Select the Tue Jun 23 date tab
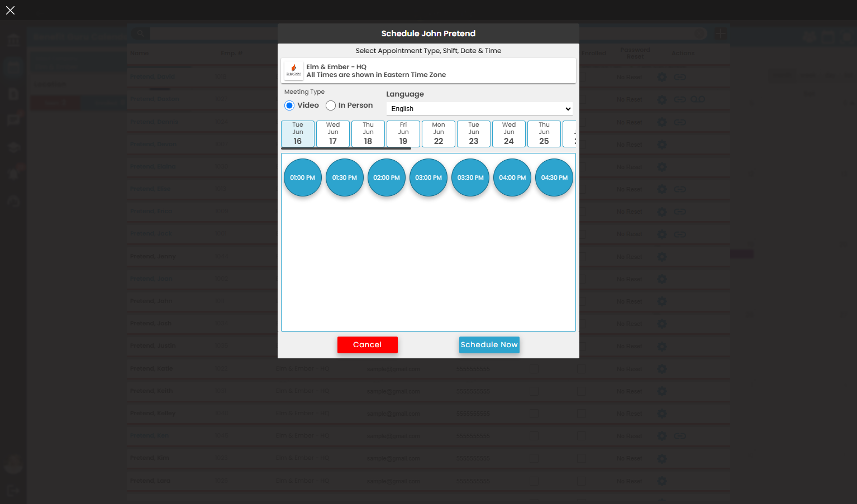The width and height of the screenshot is (857, 504). coord(474,134)
